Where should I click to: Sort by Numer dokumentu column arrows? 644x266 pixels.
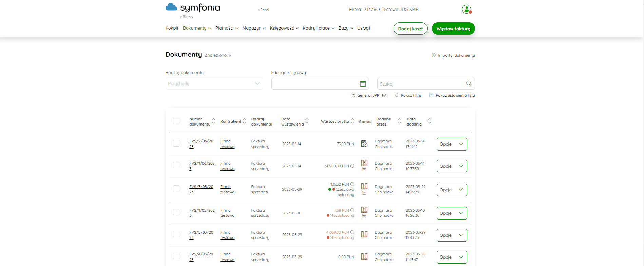point(213,121)
